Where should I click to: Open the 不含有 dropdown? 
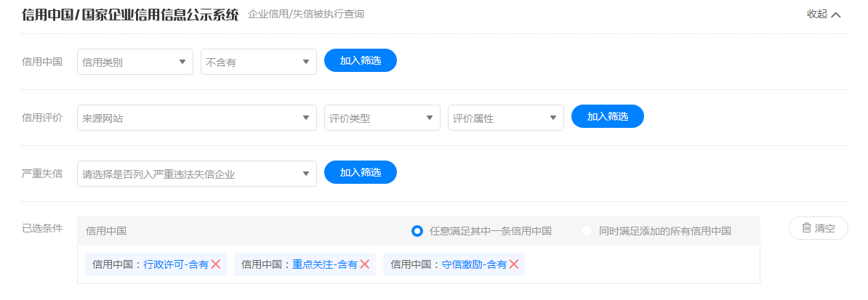[x=259, y=62]
